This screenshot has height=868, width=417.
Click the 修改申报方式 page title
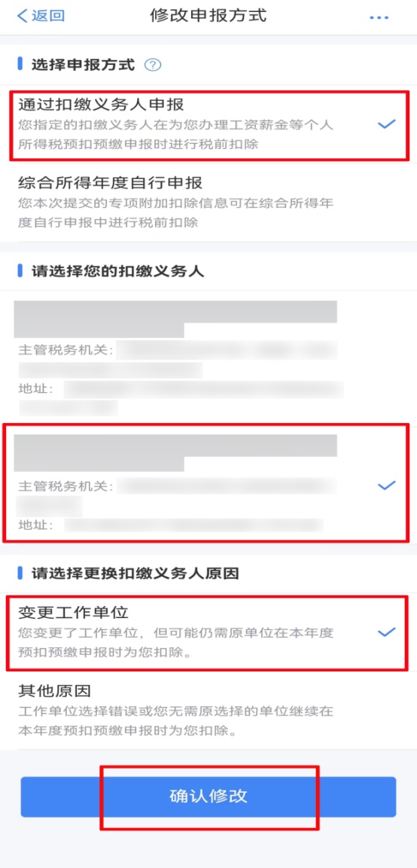pos(208,16)
